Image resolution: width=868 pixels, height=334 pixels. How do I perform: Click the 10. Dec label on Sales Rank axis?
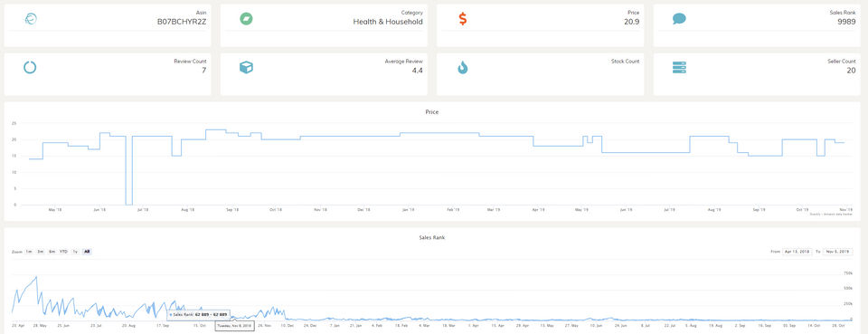[287, 326]
